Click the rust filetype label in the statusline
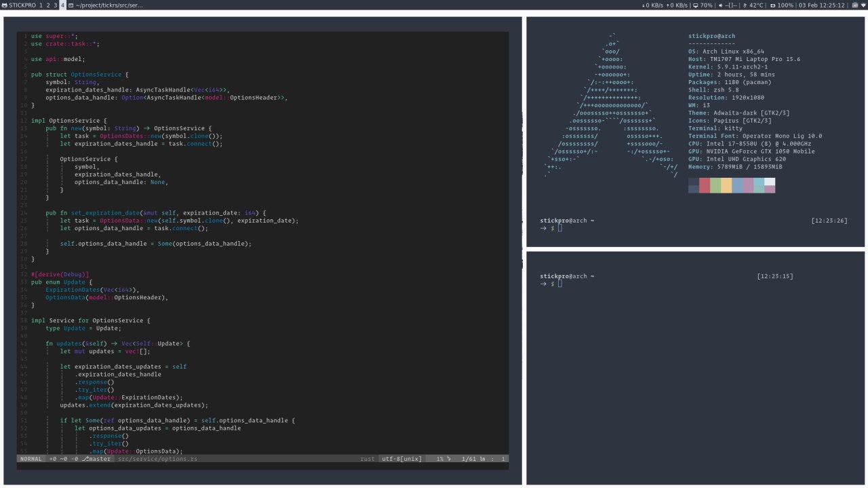Image resolution: width=868 pixels, height=488 pixels. (367, 459)
